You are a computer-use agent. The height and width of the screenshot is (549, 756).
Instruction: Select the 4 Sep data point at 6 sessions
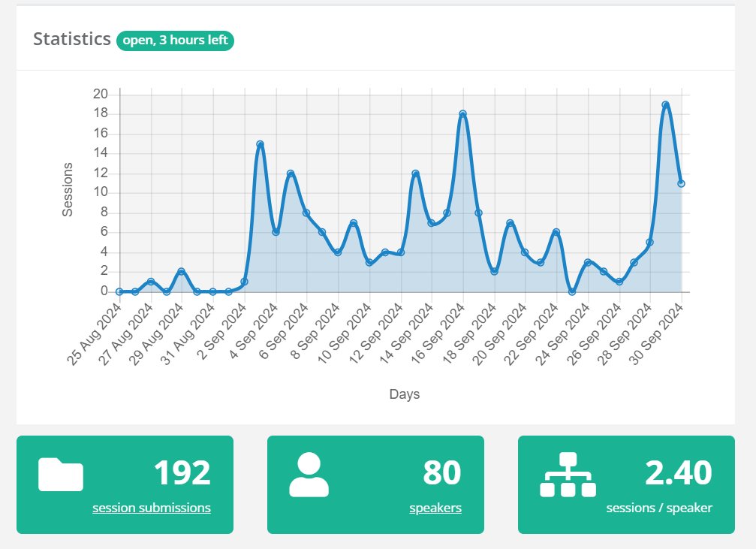pyautogui.click(x=276, y=232)
